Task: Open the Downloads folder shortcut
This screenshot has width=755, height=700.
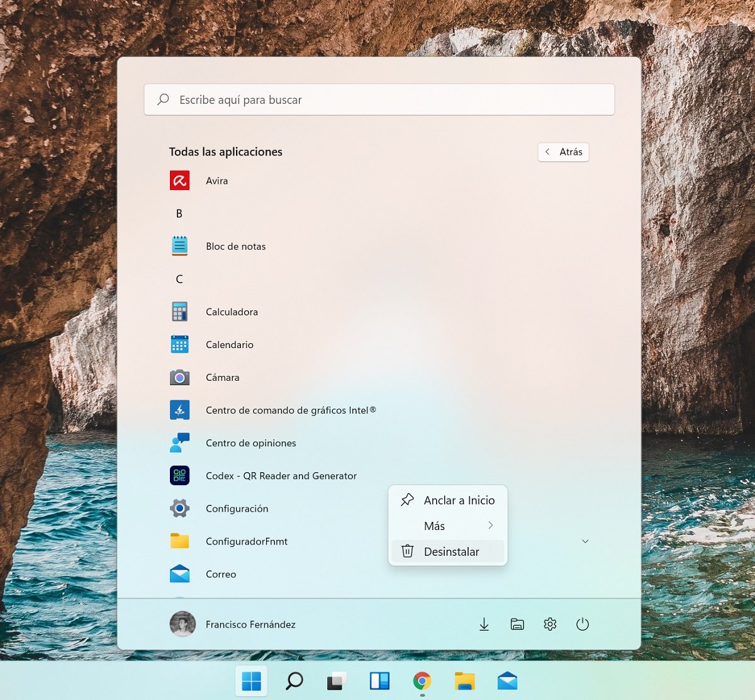Action: 484,624
